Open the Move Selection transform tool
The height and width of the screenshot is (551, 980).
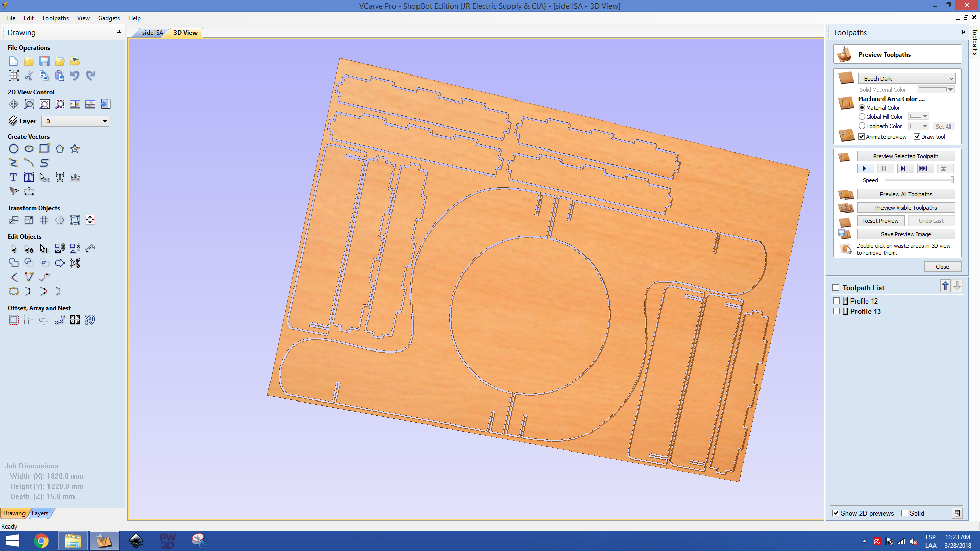pyautogui.click(x=14, y=220)
